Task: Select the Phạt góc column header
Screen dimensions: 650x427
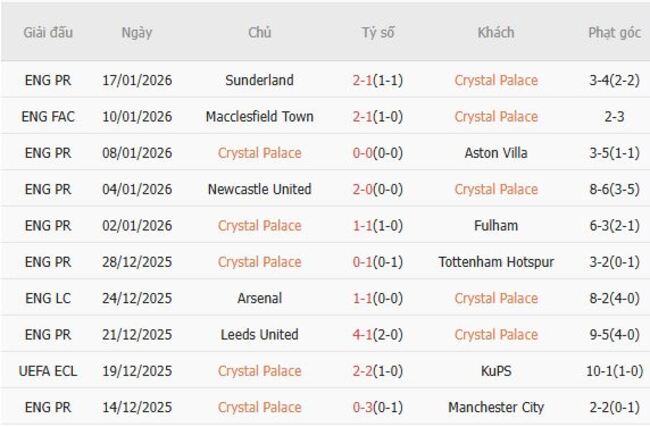Action: pyautogui.click(x=614, y=32)
